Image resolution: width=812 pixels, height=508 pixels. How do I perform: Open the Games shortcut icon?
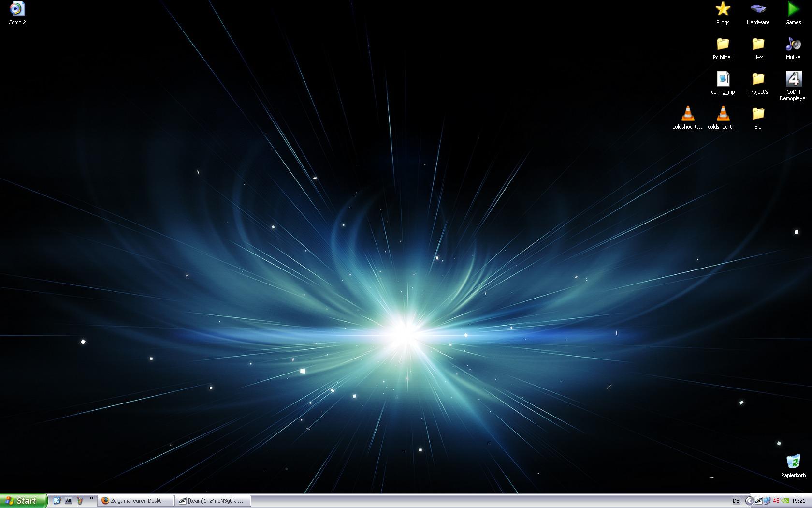793,14
